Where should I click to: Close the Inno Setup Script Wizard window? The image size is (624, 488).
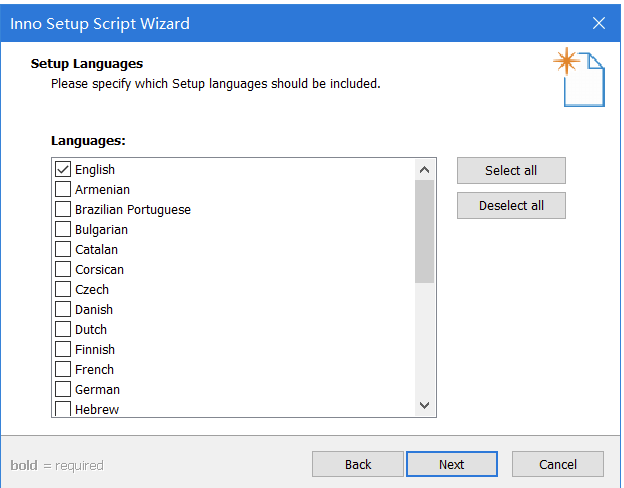(x=599, y=23)
